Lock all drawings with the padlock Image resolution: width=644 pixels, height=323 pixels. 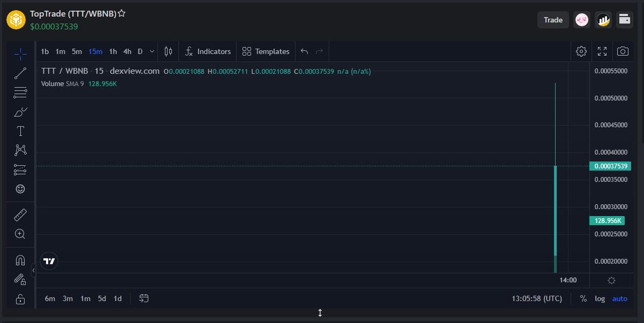tap(20, 299)
